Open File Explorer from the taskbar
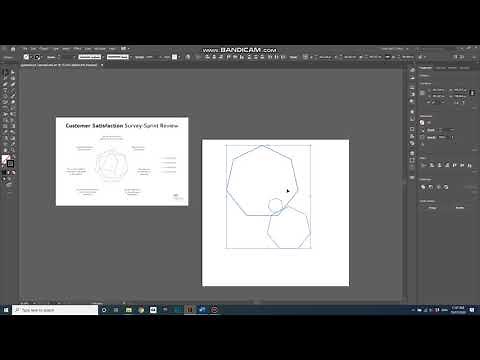Screen dimensions: 480x360 pyautogui.click(x=129, y=310)
